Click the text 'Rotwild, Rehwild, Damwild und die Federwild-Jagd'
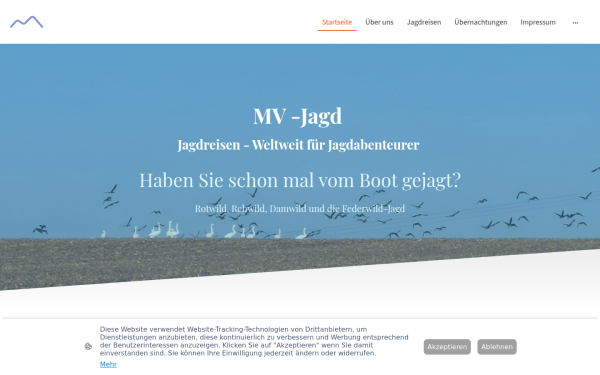Image resolution: width=600 pixels, height=375 pixels. point(300,209)
